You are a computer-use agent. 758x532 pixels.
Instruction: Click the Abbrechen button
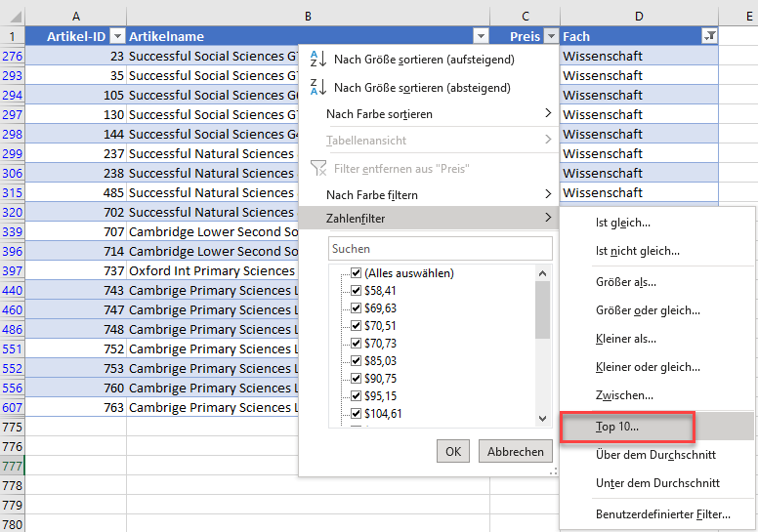(x=516, y=451)
